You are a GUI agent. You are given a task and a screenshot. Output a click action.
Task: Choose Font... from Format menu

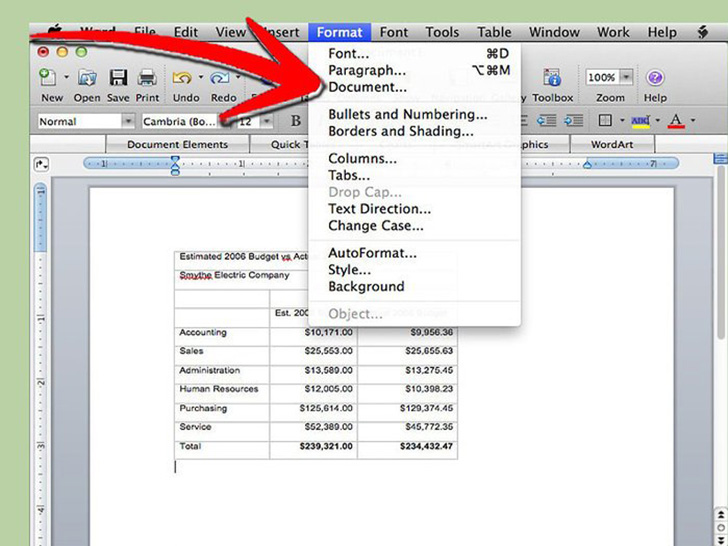coord(415,54)
